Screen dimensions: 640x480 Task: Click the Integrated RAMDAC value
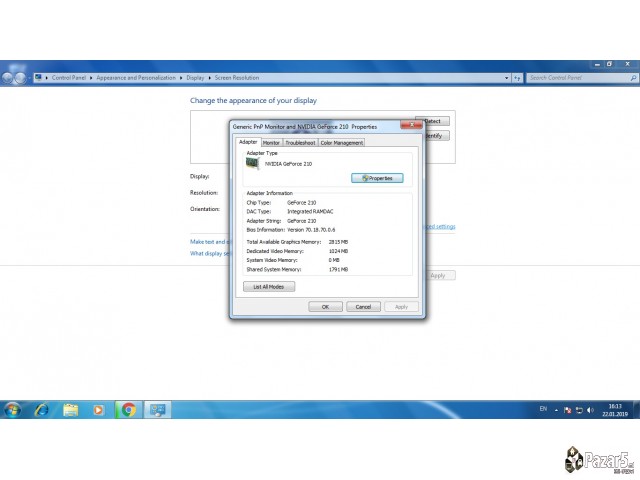pyautogui.click(x=310, y=211)
